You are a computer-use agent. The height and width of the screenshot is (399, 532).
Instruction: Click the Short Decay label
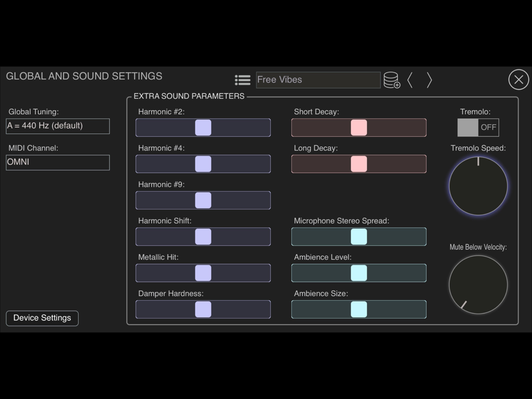(x=317, y=112)
